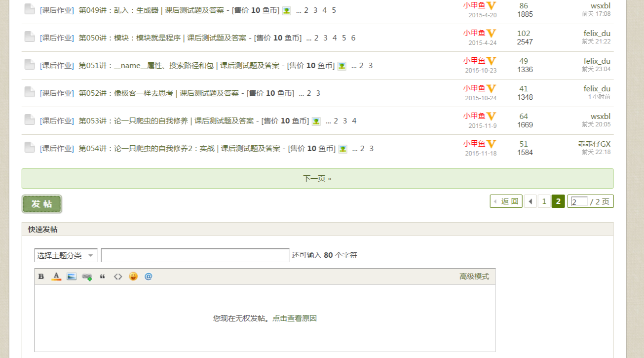Screen dimensions: 644x358
Task: Click the @ mention icon
Action: pos(149,277)
